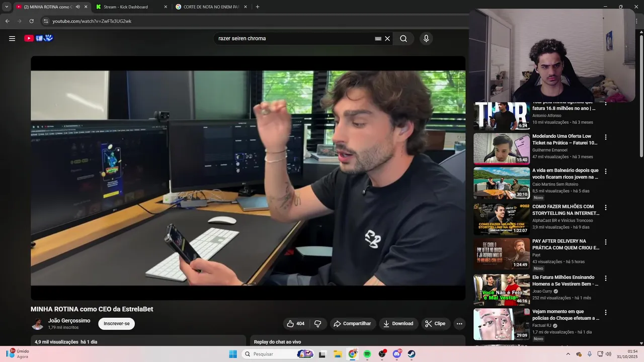
Task: Open the volume control in system tray
Action: click(x=608, y=354)
